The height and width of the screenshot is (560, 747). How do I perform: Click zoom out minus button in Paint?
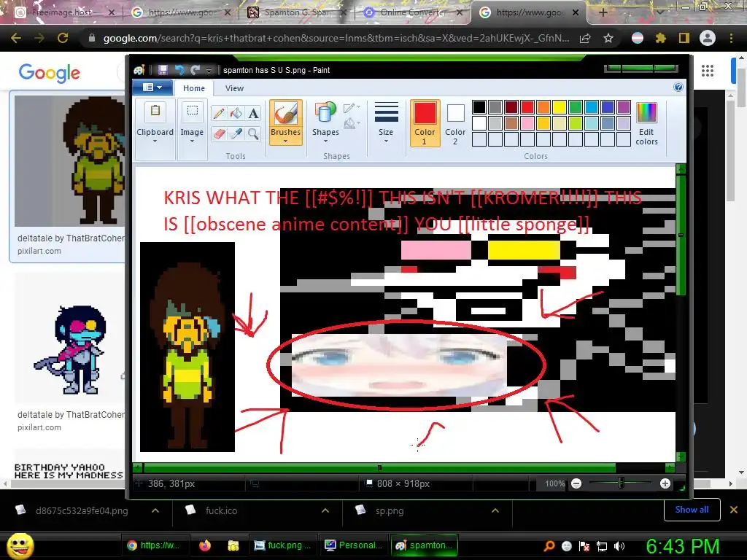click(576, 484)
